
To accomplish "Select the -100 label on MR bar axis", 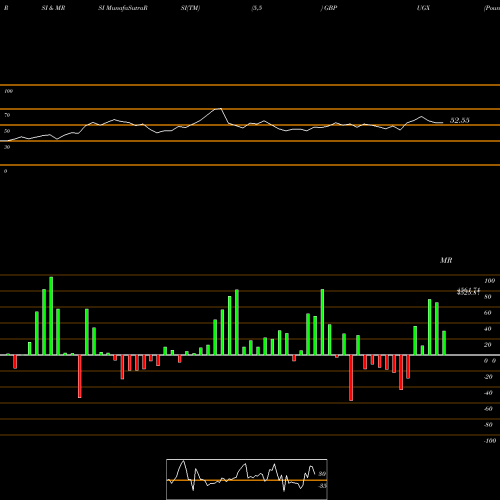I will coord(490,441).
